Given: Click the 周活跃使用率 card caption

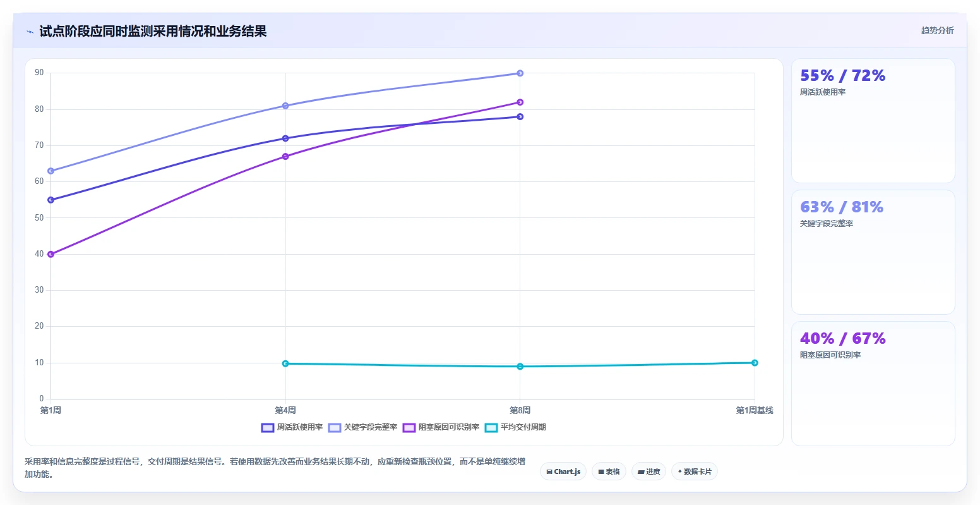Looking at the screenshot, I should (x=823, y=92).
